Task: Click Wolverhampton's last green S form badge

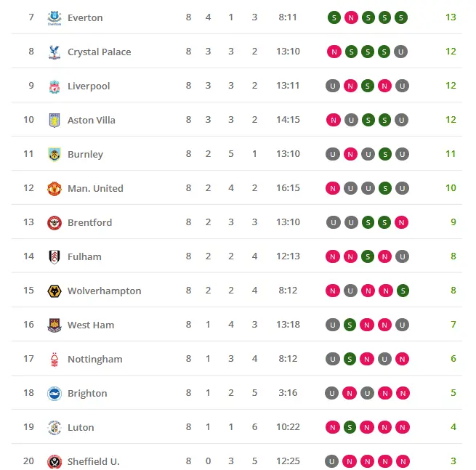Action: pyautogui.click(x=402, y=291)
